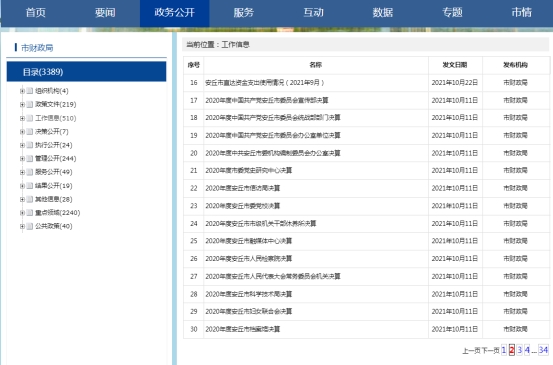This screenshot has height=365, width=553.
Task: Open row 29 安丘市妇女联合会决算 link
Action: pos(249,311)
